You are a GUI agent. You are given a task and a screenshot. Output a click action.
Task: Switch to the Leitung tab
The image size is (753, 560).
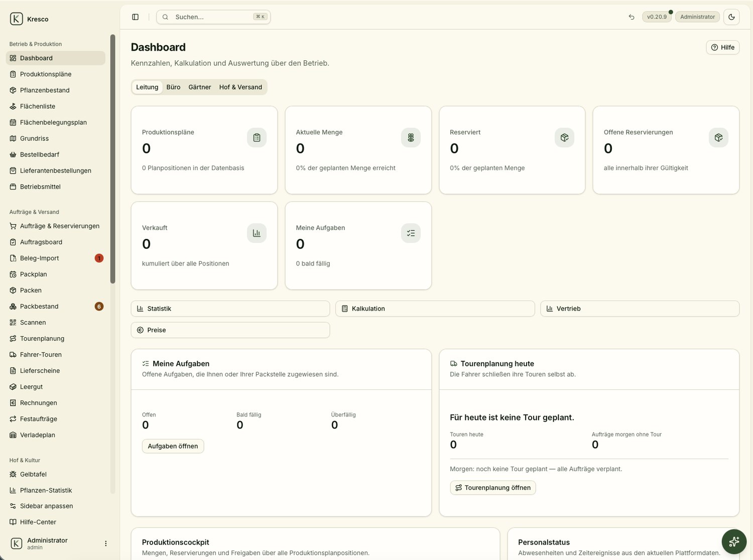(147, 87)
